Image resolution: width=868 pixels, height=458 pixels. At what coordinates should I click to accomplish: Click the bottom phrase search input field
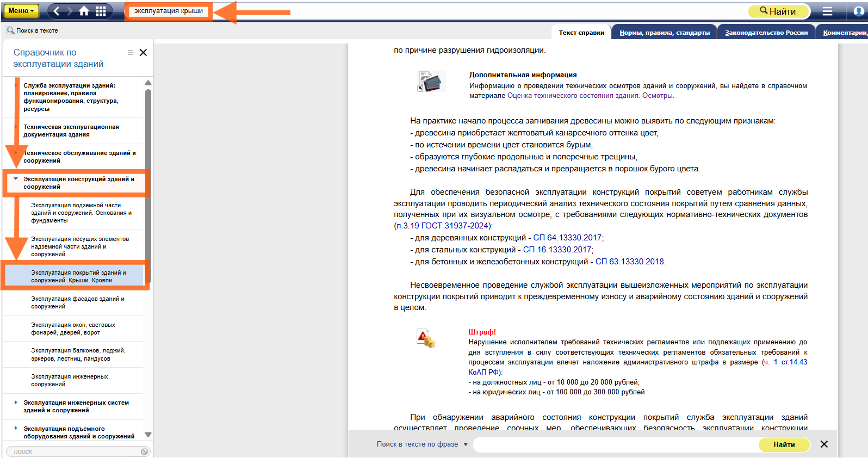click(616, 444)
